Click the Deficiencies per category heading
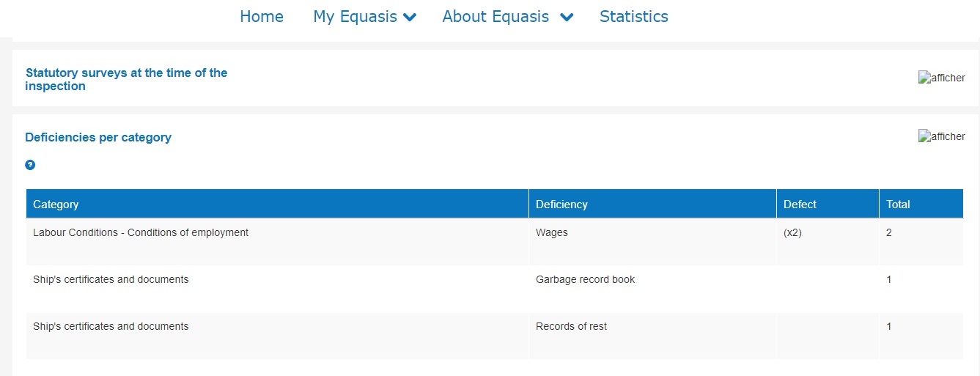This screenshot has height=376, width=980. click(x=98, y=137)
